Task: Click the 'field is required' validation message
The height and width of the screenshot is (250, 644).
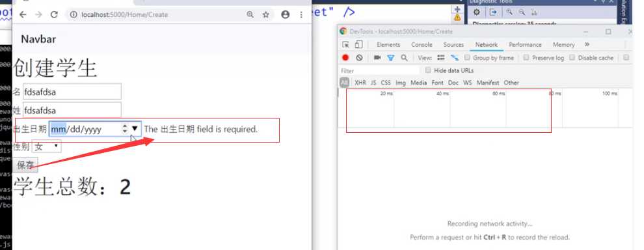Action: point(201,129)
